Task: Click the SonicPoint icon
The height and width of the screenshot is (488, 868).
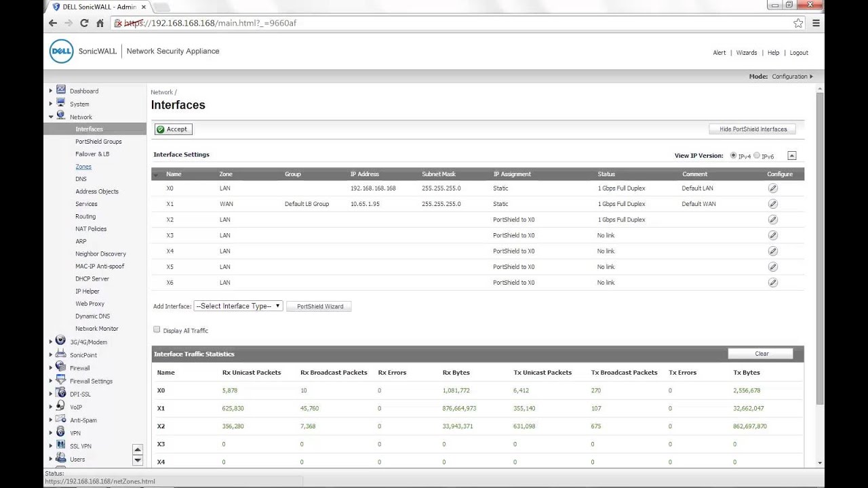Action: [61, 354]
